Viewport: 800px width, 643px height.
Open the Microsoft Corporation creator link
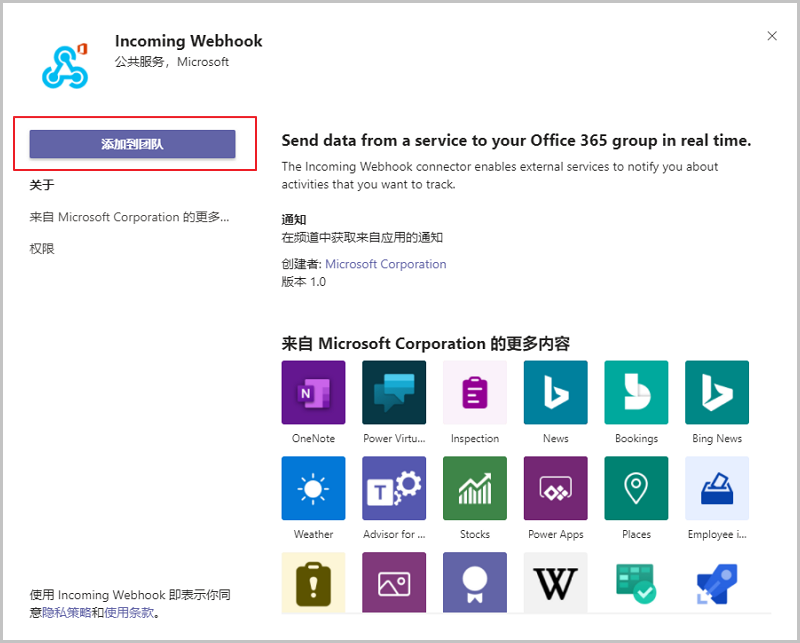tap(386, 264)
